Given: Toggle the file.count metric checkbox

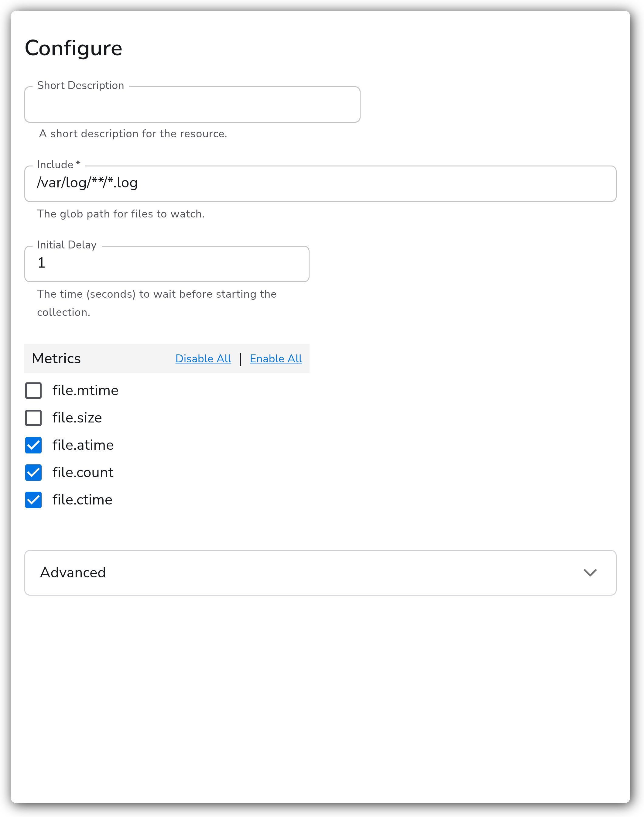Looking at the screenshot, I should click(x=33, y=472).
